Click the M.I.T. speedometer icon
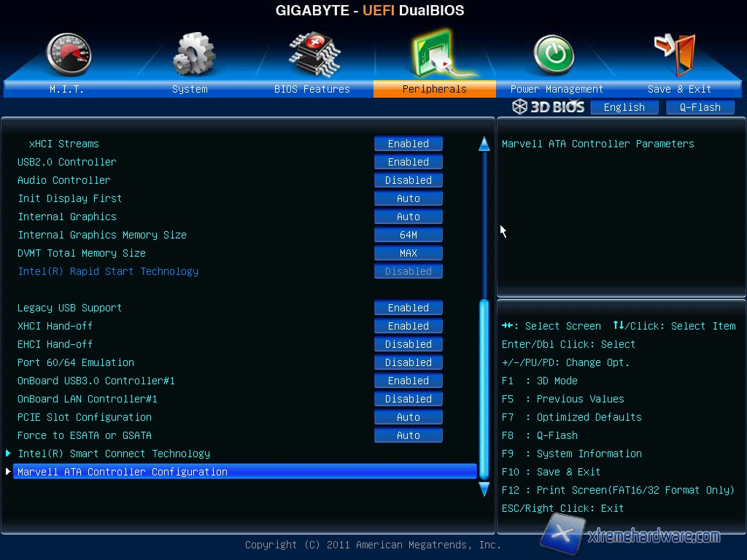Viewport: 747px width, 560px height. coord(69,55)
